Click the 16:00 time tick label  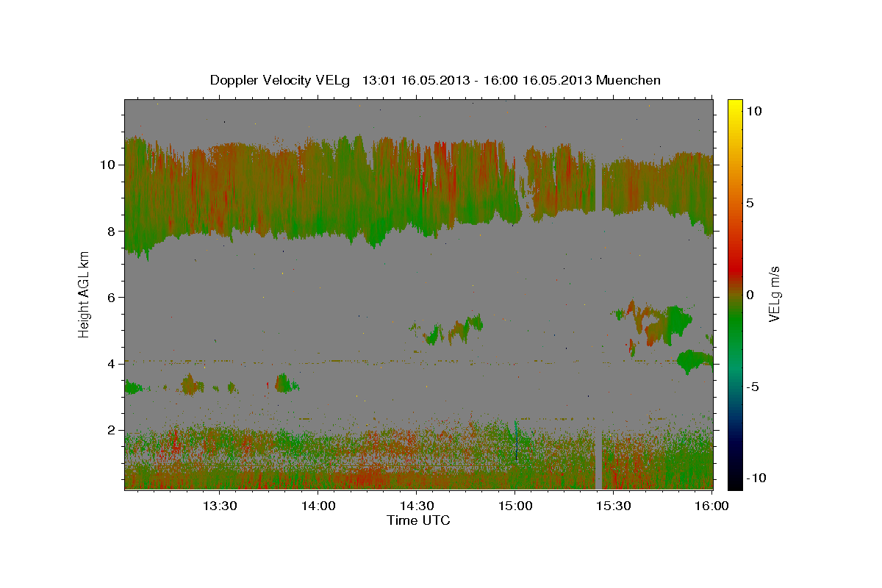pyautogui.click(x=711, y=506)
